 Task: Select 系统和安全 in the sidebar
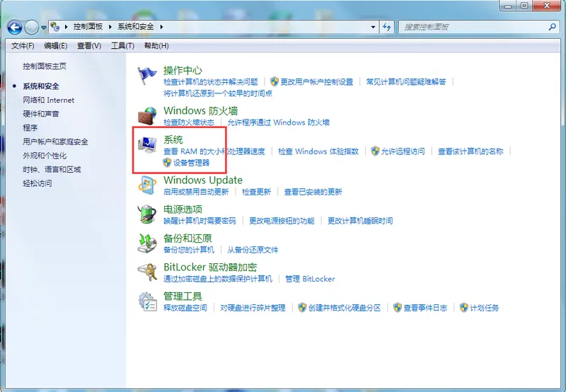pyautogui.click(x=41, y=86)
